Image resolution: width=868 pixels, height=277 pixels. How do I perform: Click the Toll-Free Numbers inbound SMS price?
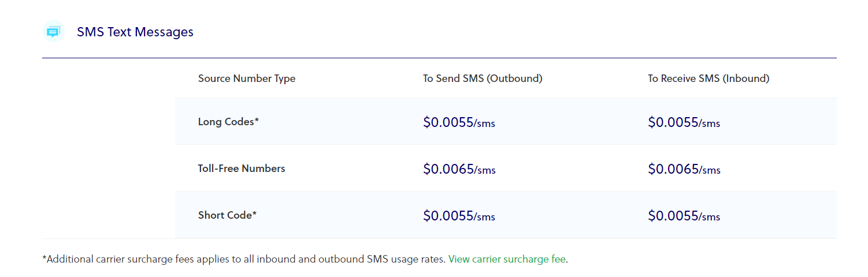[x=684, y=169]
